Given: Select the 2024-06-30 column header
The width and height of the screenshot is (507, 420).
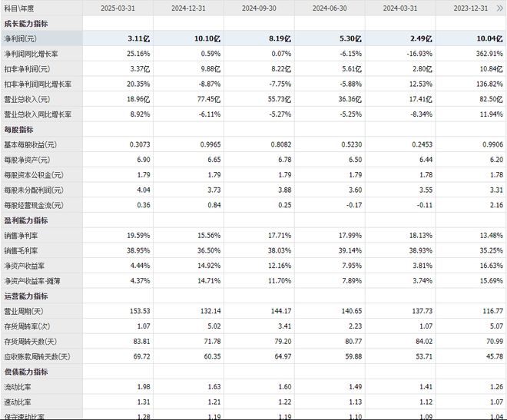Looking at the screenshot, I should [330, 8].
